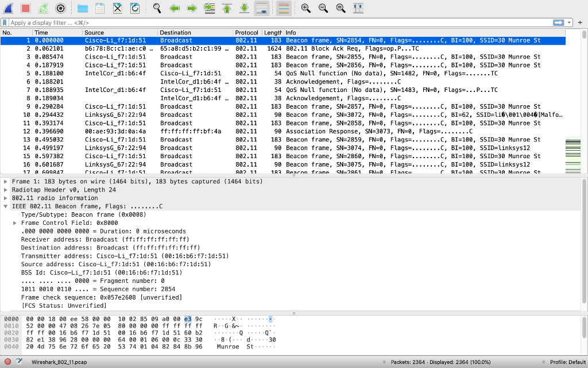
Task: Find a packet with magnifier icon
Action: (157, 8)
